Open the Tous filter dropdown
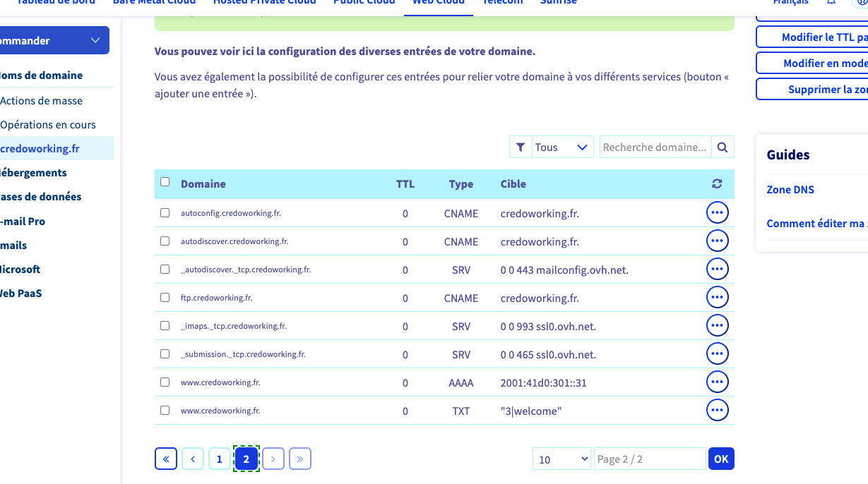 (562, 147)
